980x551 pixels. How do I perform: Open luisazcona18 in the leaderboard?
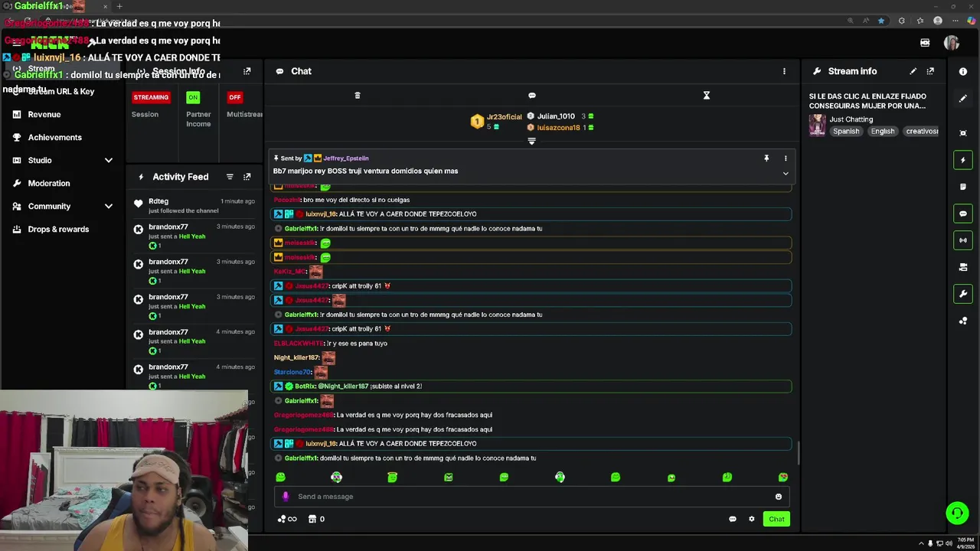click(558, 128)
